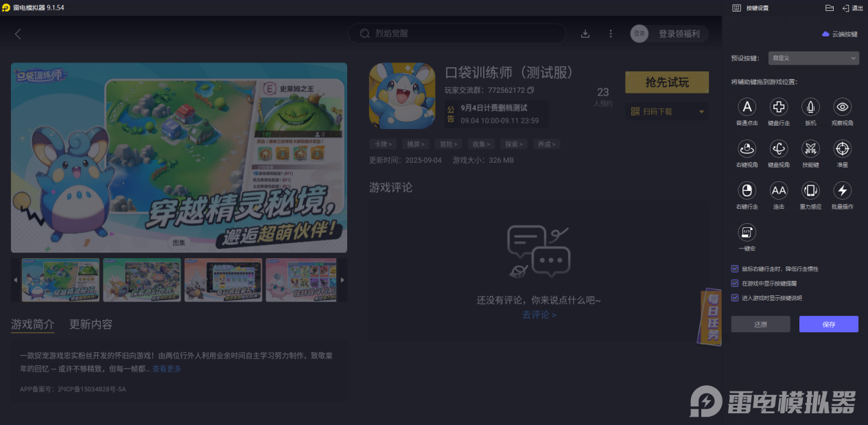868x425 pixels.
Task: Expand the 卡牌 game tag
Action: click(382, 143)
